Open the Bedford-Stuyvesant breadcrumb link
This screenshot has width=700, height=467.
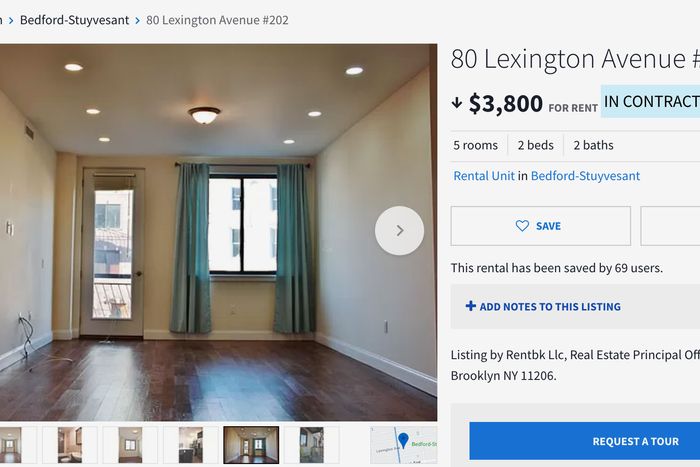74,20
